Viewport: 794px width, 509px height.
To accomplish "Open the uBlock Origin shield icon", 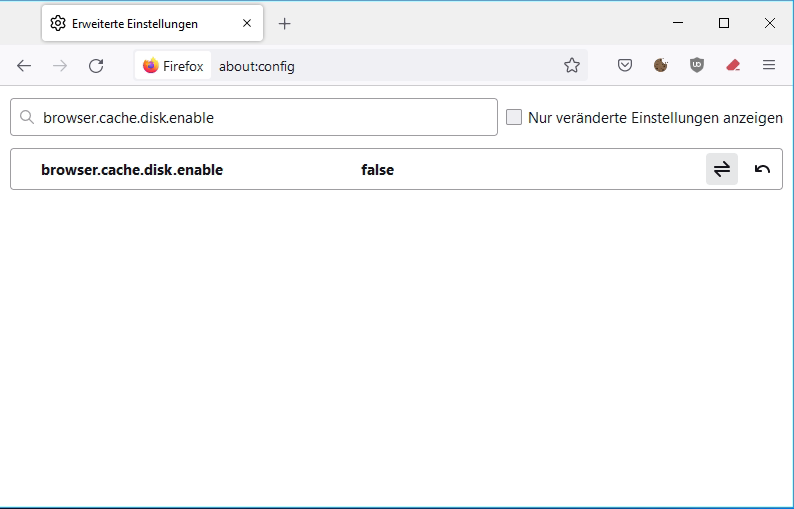I will click(x=697, y=65).
